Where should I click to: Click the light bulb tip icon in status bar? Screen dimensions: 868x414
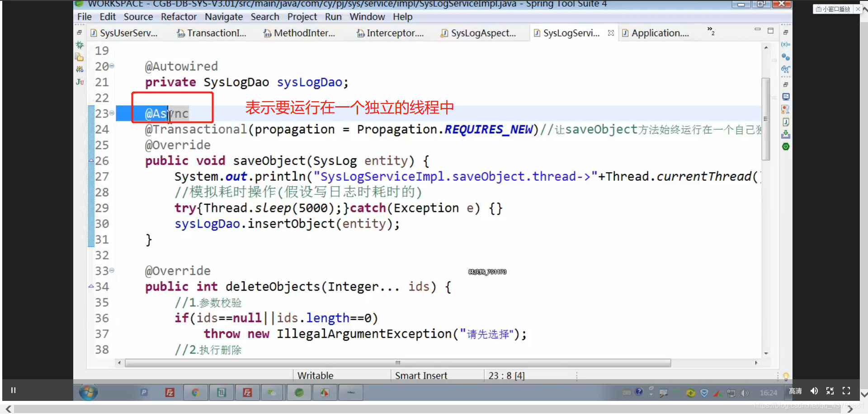point(786,376)
